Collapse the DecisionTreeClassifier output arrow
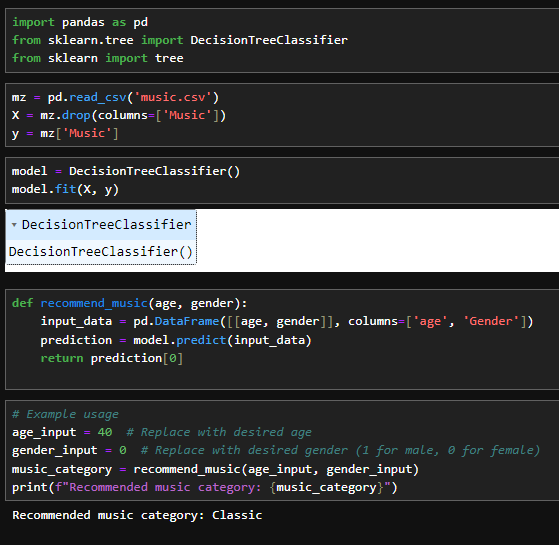The image size is (559, 545). pos(14,225)
